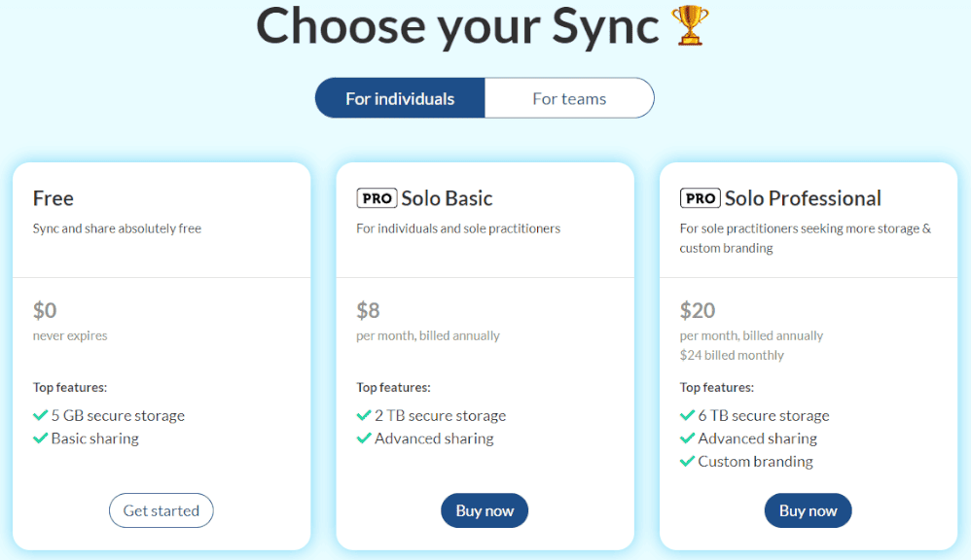Click the Solo Professional plan title
Screen dimensions: 971x560
coord(803,198)
